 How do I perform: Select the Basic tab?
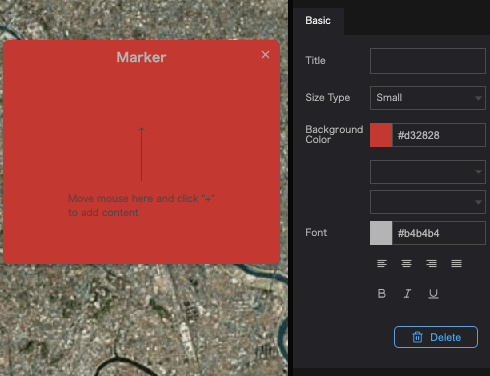[x=318, y=21]
